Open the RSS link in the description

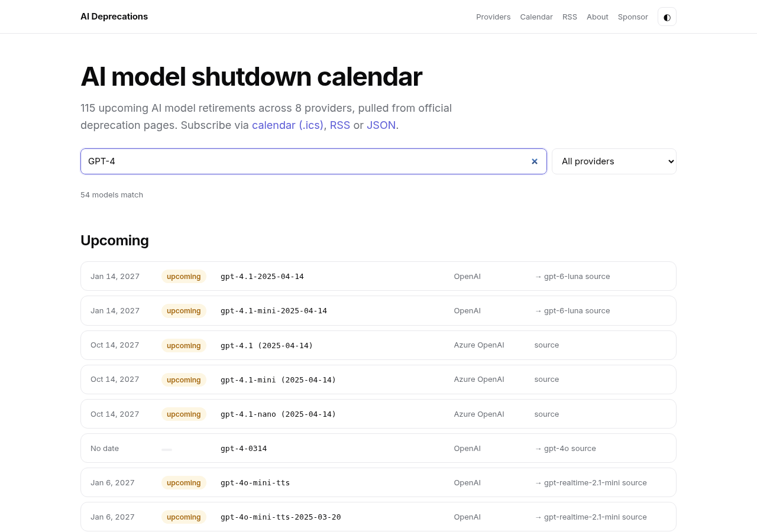pyautogui.click(x=340, y=125)
